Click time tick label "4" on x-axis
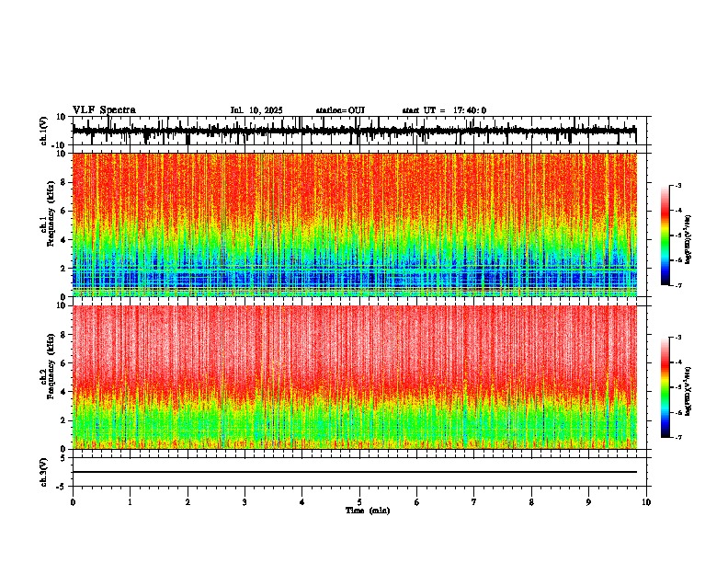 click(302, 502)
